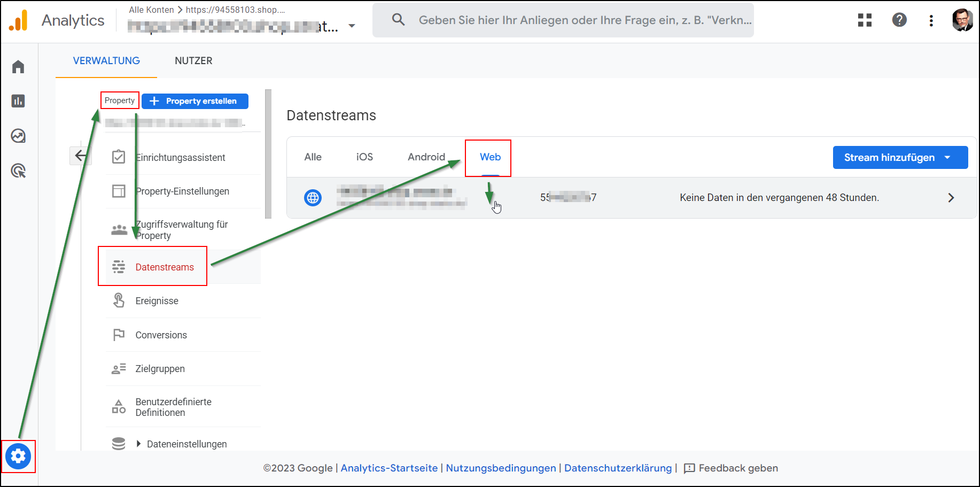Expand the account property selector dropdown
Image resolution: width=980 pixels, height=487 pixels.
tap(352, 26)
